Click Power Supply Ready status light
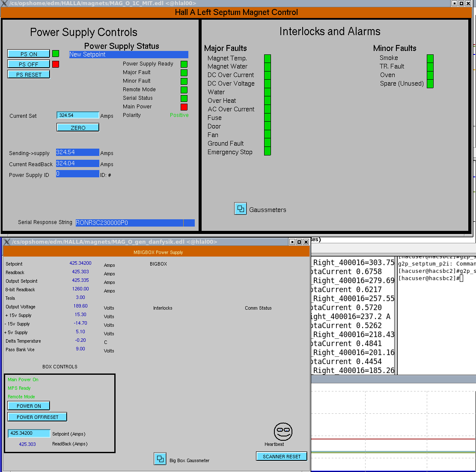Viewport: 476px width, 472px height. pos(184,64)
